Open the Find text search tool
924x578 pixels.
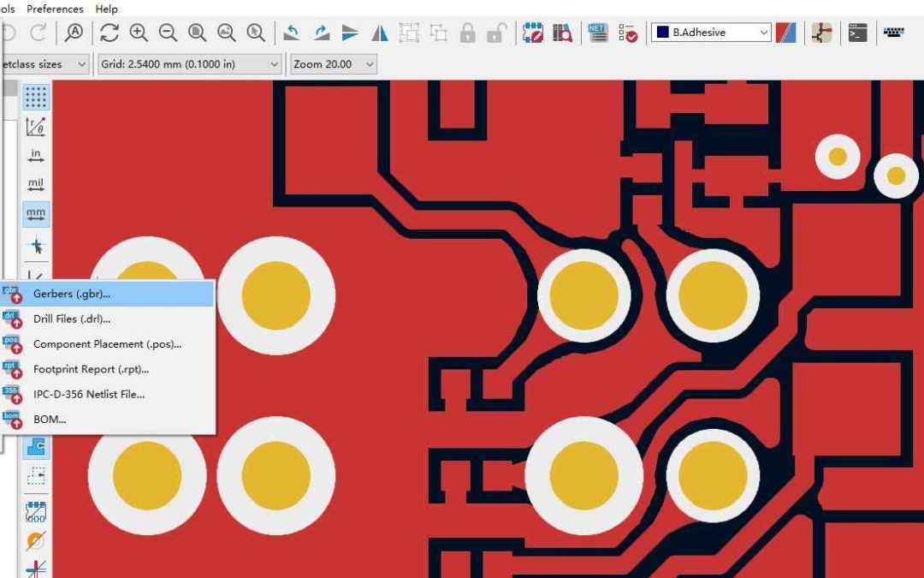coord(74,33)
